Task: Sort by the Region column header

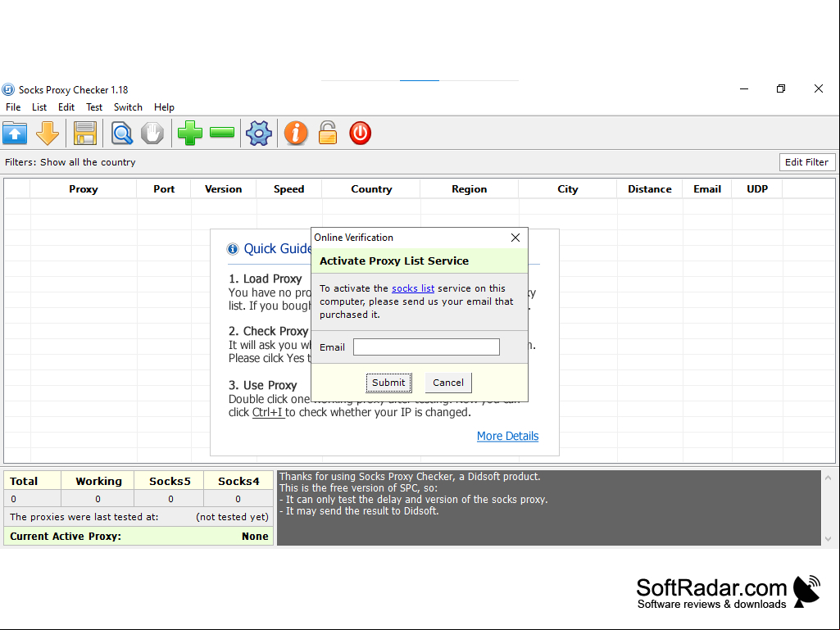Action: (x=470, y=189)
